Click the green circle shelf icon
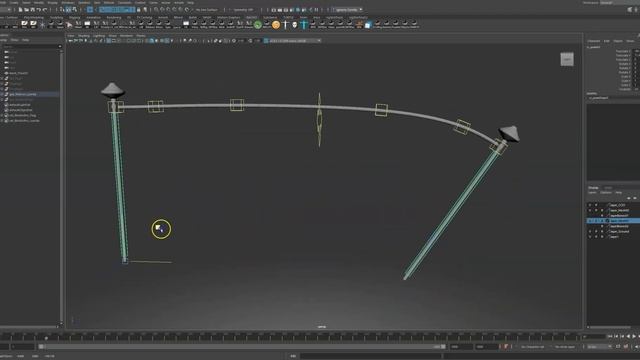 click(258, 25)
